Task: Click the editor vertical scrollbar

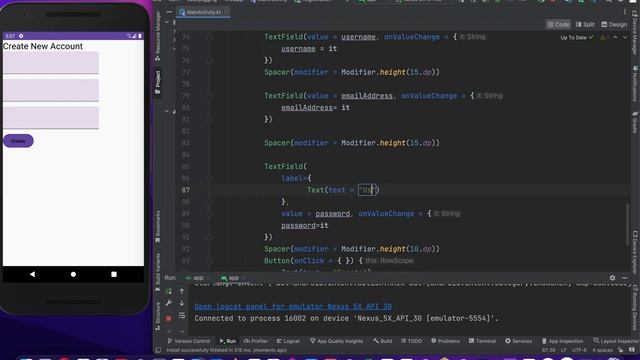Action: 627,224
